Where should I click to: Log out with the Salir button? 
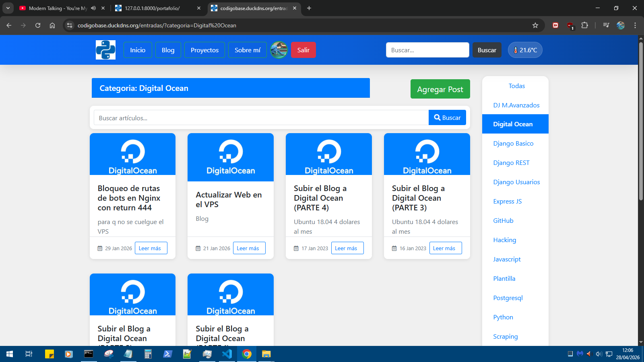tap(303, 50)
